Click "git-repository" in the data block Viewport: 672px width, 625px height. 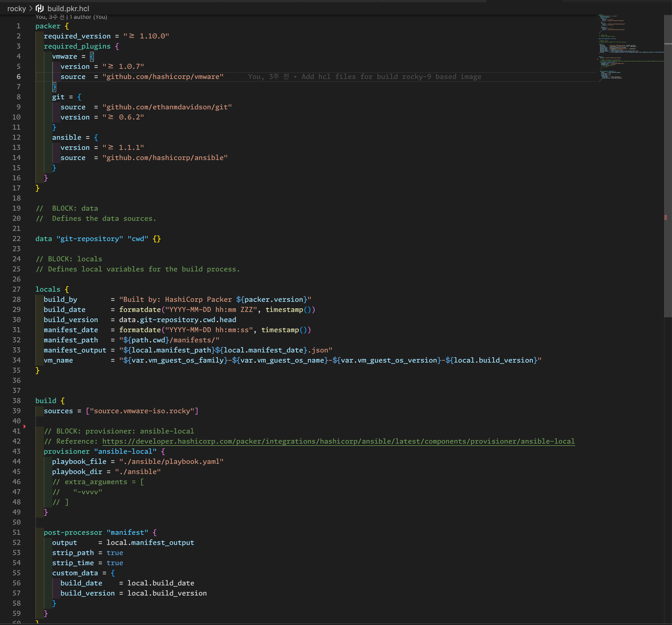[x=90, y=239]
